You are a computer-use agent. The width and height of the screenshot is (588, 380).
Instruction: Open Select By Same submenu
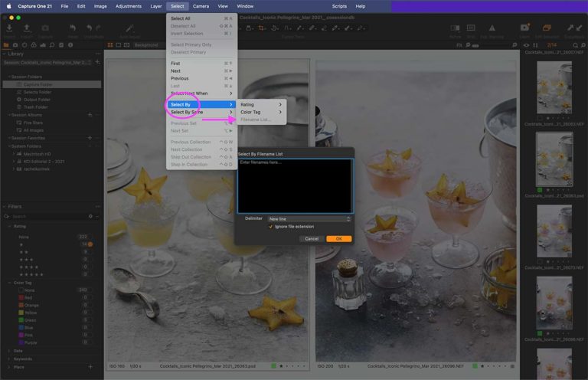(202, 112)
